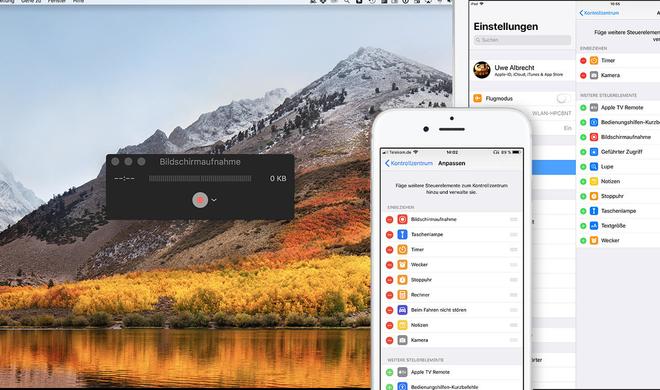This screenshot has width=660, height=390.
Task: Go back to Kontrollzentrum on the iPad
Action: tap(599, 13)
